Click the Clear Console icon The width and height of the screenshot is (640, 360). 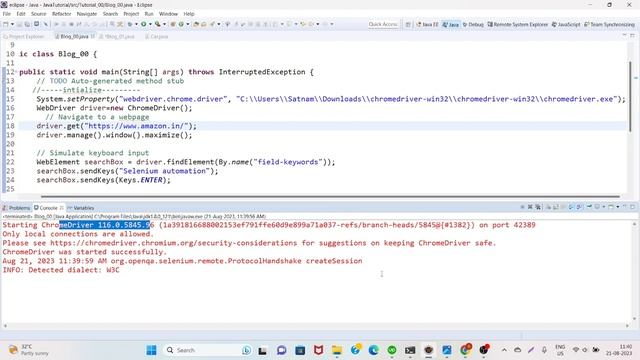click(x=548, y=207)
